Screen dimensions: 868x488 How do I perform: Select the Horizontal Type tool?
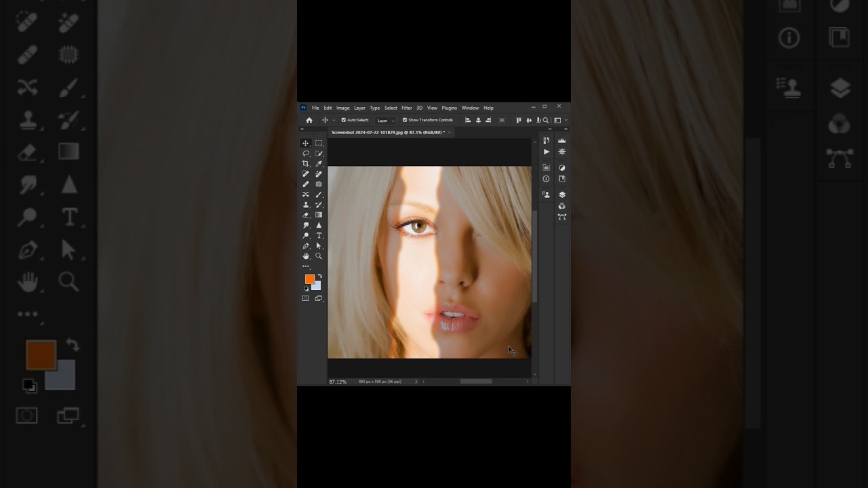pos(319,235)
